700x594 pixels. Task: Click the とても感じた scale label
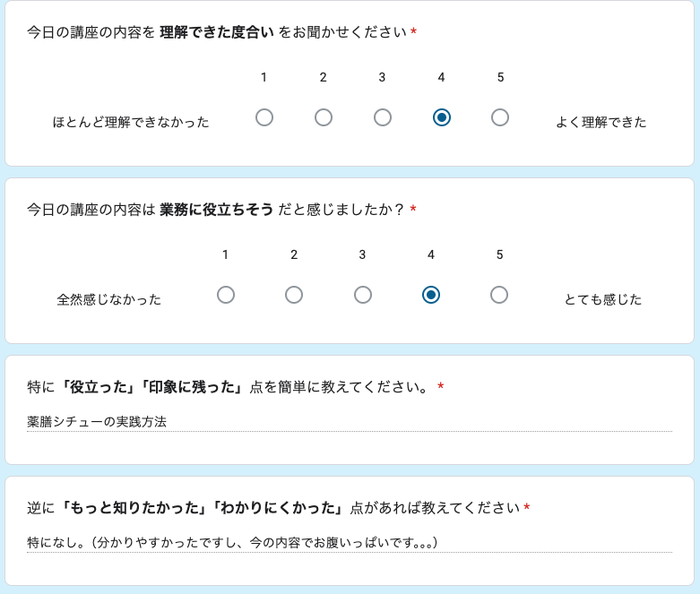pos(602,299)
